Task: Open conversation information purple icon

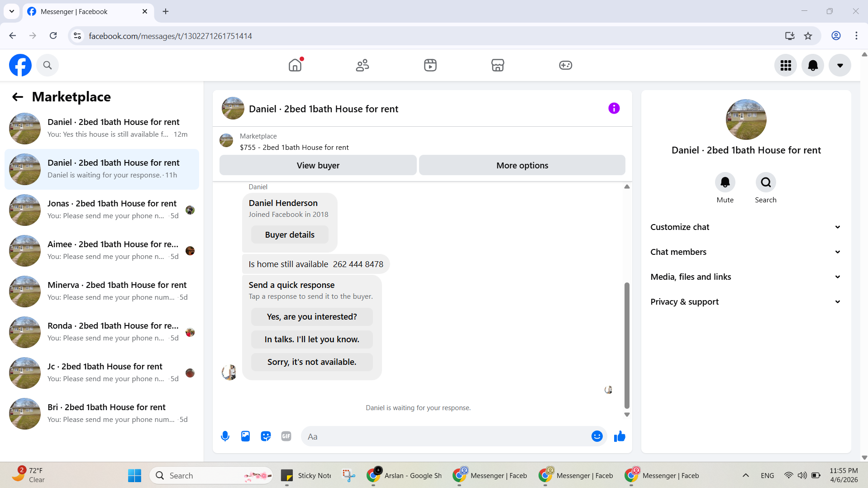Action: 614,108
